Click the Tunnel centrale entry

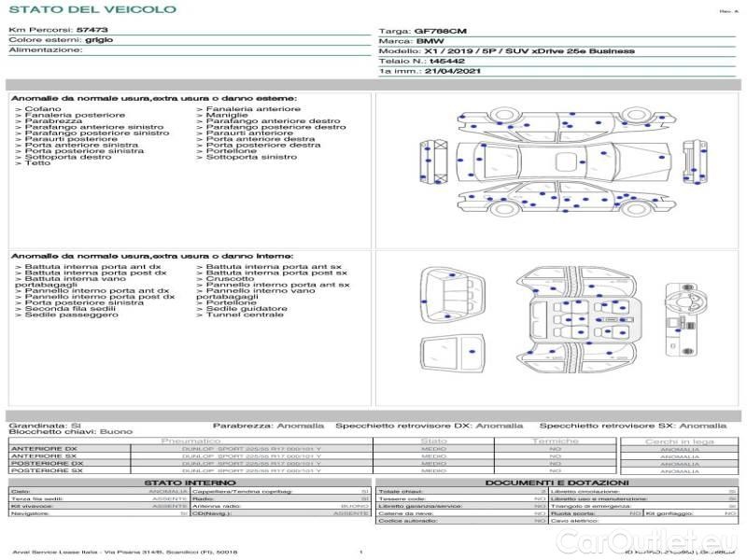[240, 315]
